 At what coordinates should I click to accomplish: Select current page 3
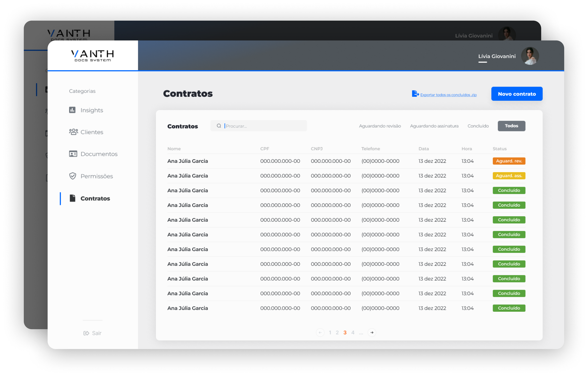point(345,332)
